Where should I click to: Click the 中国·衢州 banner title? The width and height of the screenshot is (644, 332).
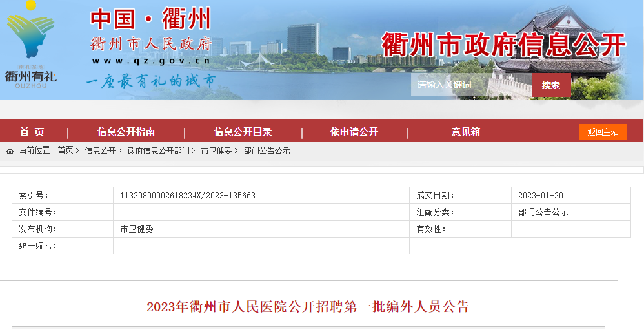tap(150, 19)
